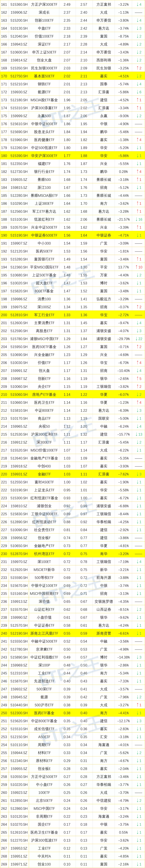145x868 pixels.
Task: Click the -8.75% change value
Action: coord(124,36)
